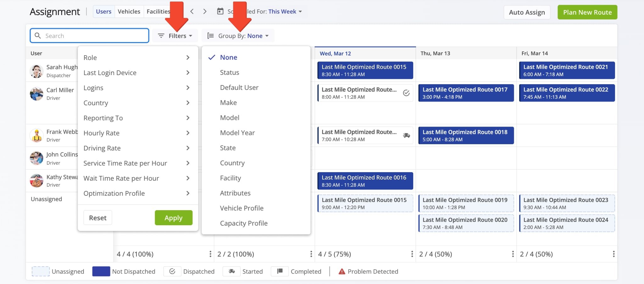Switch to the Facilities tab
The height and width of the screenshot is (284, 644).
(x=158, y=11)
